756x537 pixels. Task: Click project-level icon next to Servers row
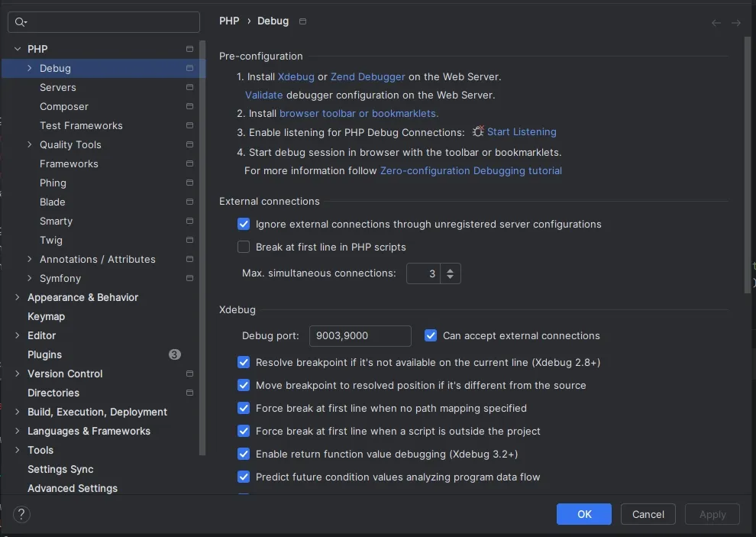(x=189, y=87)
